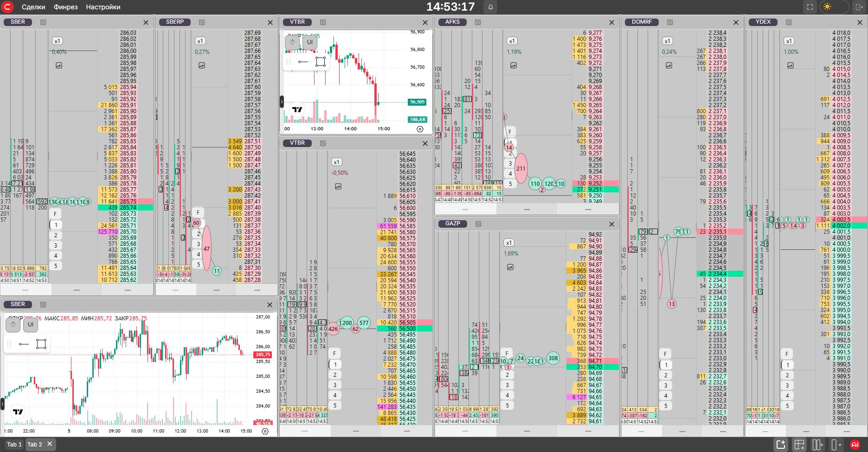
Task: Open chart settings hexagon on the SBER chart
Action: coord(265,431)
